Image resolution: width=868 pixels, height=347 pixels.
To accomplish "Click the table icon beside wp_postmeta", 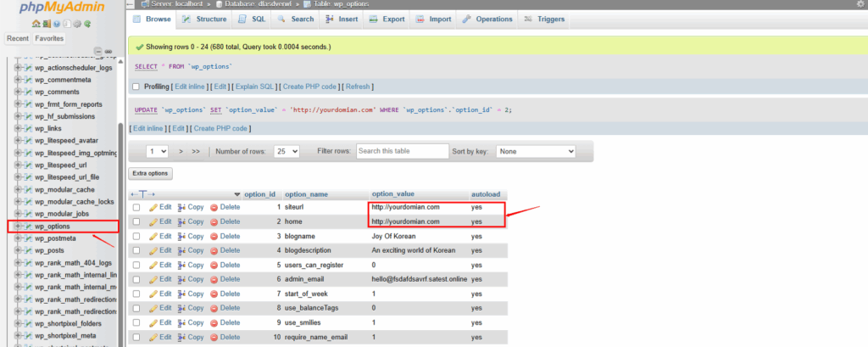I will point(28,238).
